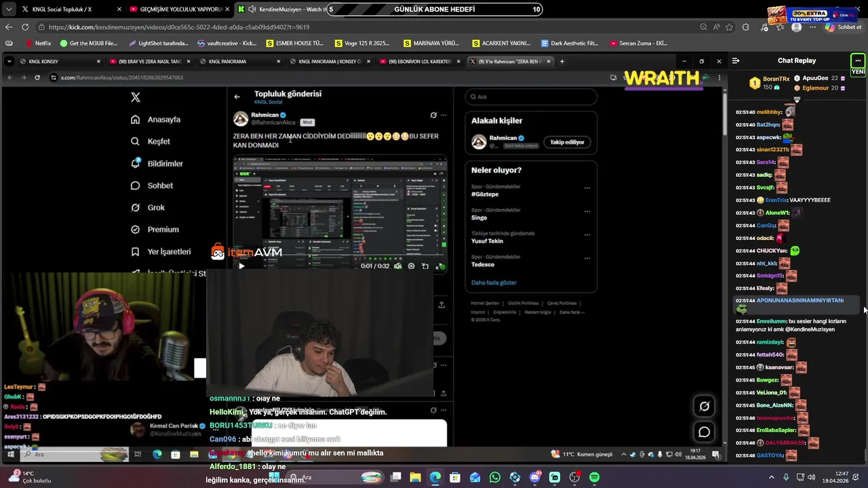Click ApuuGee on the leaderboard
The height and width of the screenshot is (488, 868).
point(815,79)
